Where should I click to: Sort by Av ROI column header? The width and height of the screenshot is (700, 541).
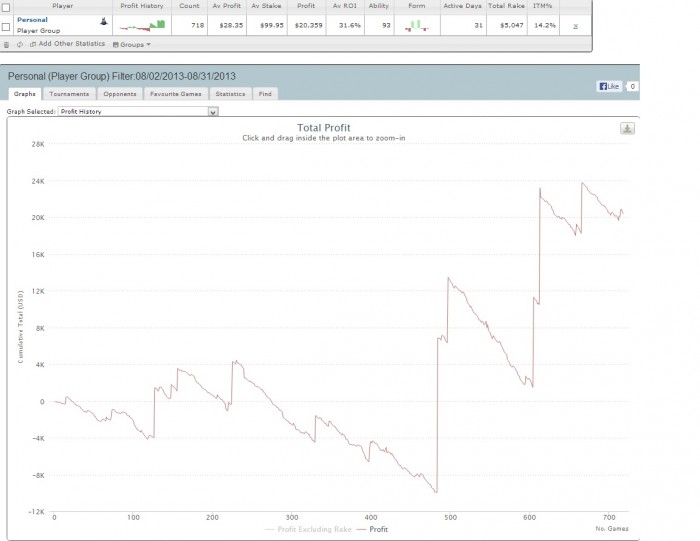(x=345, y=6)
